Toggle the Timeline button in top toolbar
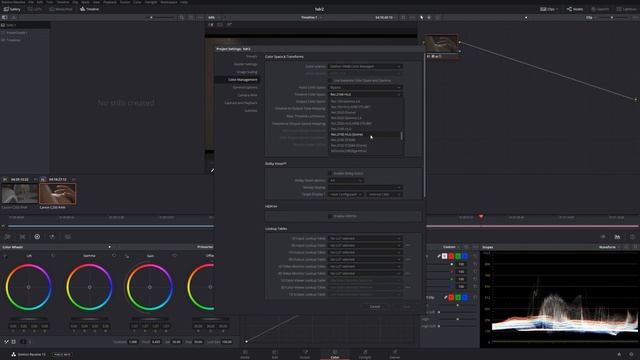Image resolution: width=640 pixels, height=360 pixels. (x=89, y=9)
